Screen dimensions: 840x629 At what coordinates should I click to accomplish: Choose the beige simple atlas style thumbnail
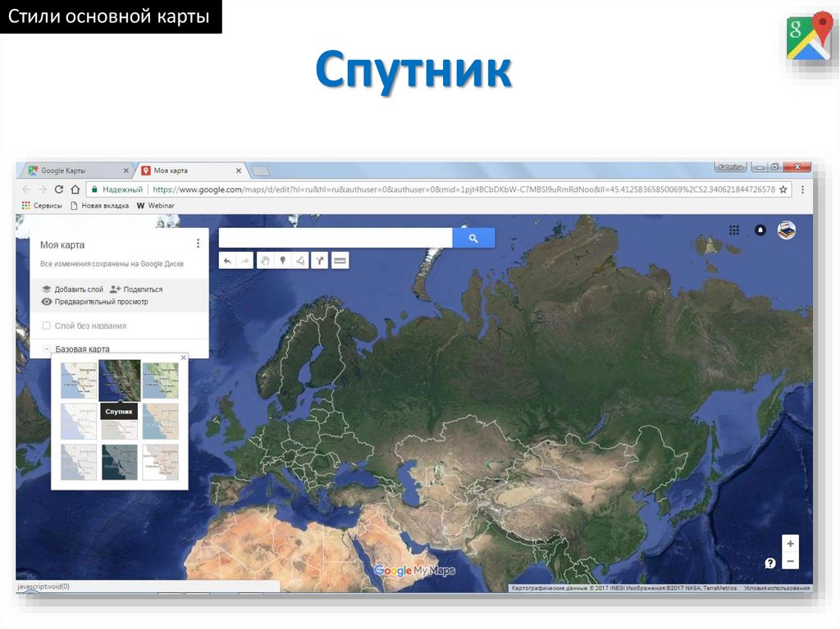(160, 422)
